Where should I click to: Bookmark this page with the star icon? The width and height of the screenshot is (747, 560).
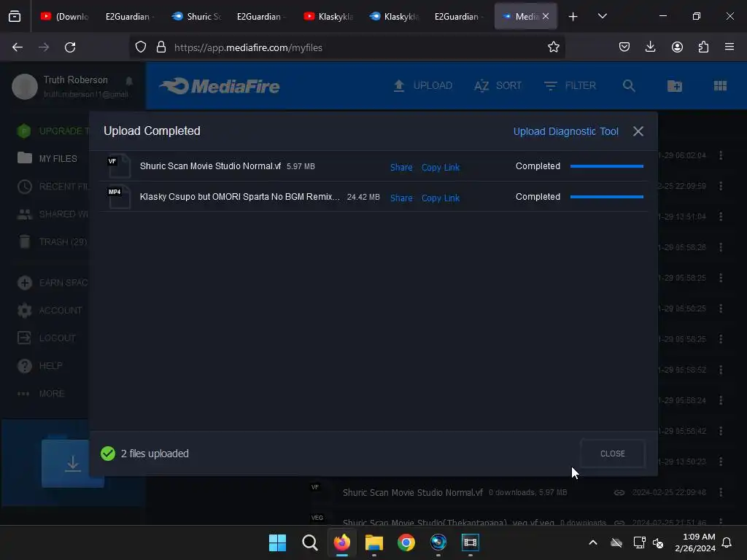pyautogui.click(x=553, y=47)
